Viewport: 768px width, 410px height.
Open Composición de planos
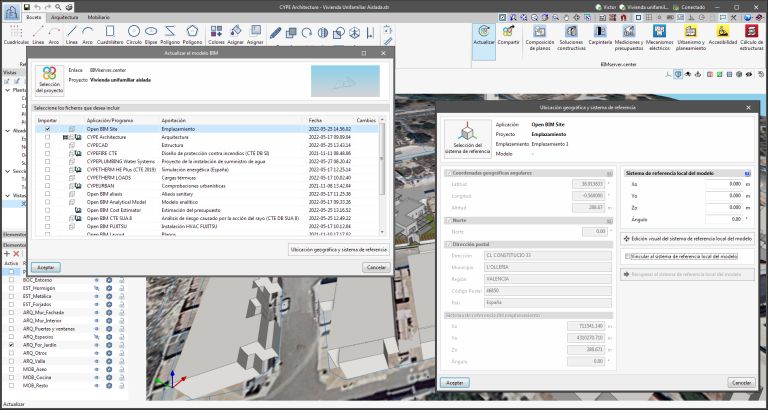(x=539, y=38)
